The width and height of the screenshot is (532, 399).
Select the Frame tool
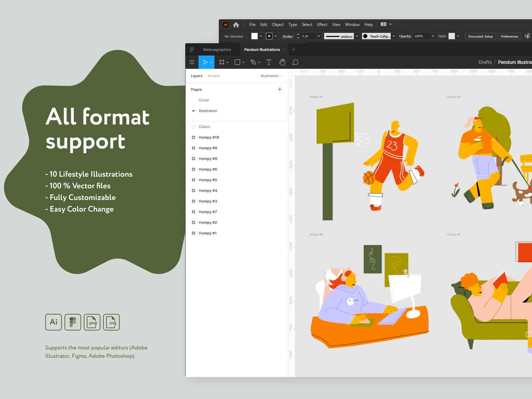222,62
